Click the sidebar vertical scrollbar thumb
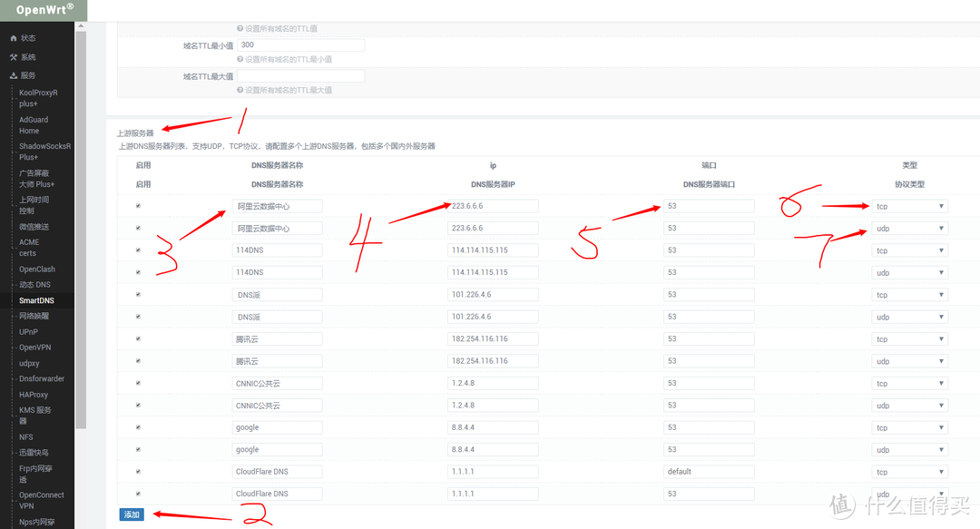Image resolution: width=980 pixels, height=529 pixels. [x=81, y=230]
